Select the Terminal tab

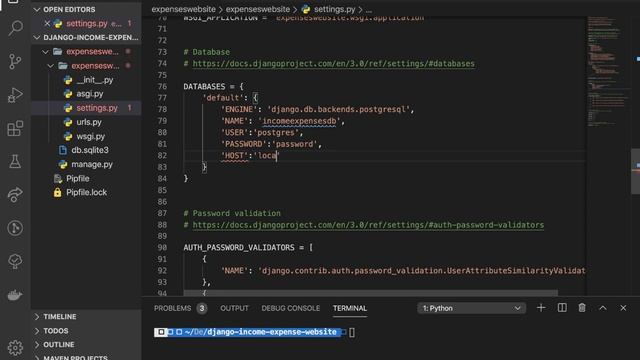(350, 308)
